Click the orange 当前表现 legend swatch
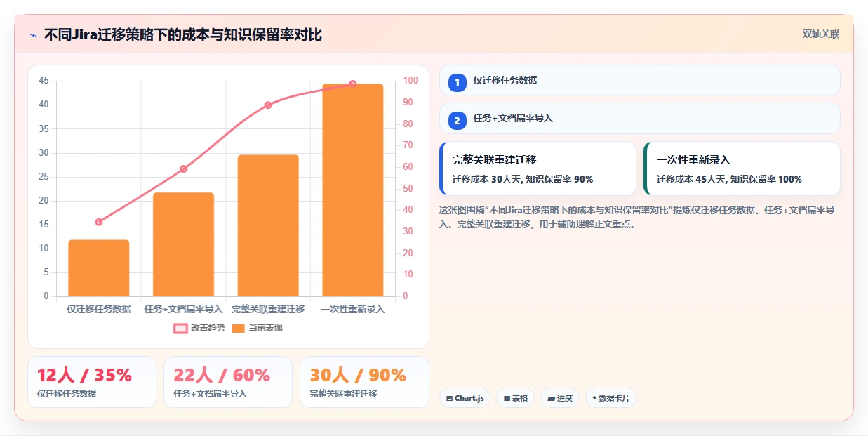Viewport: 868px width, 436px height. (x=239, y=328)
